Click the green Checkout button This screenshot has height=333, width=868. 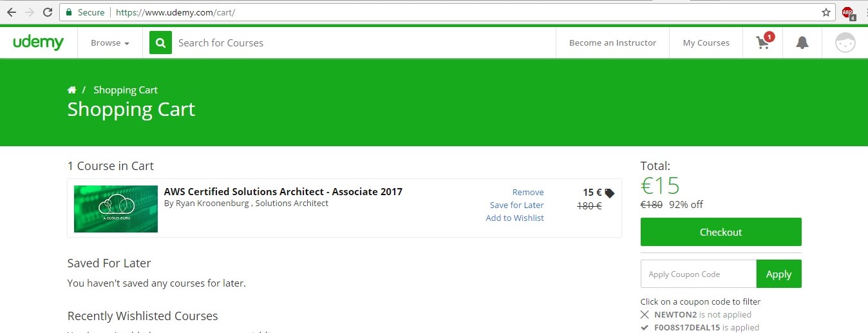721,232
